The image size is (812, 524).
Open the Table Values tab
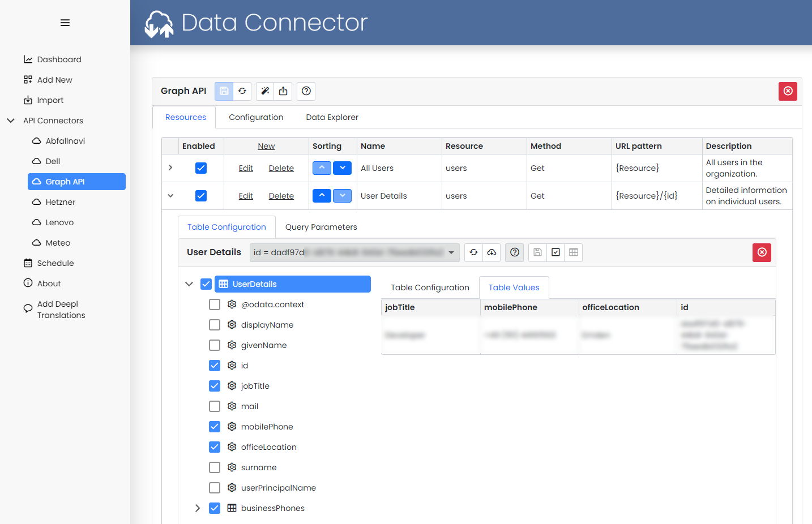514,287
